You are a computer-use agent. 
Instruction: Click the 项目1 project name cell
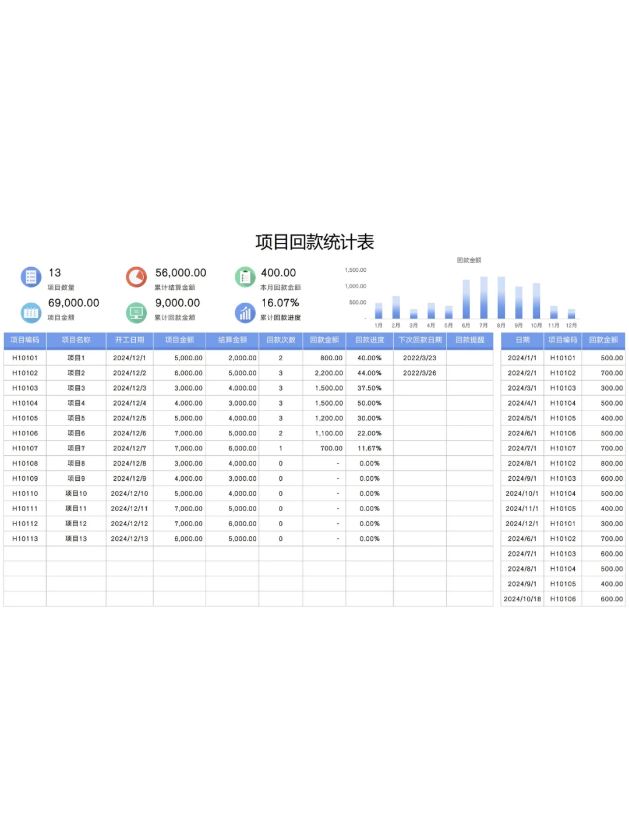(x=75, y=357)
